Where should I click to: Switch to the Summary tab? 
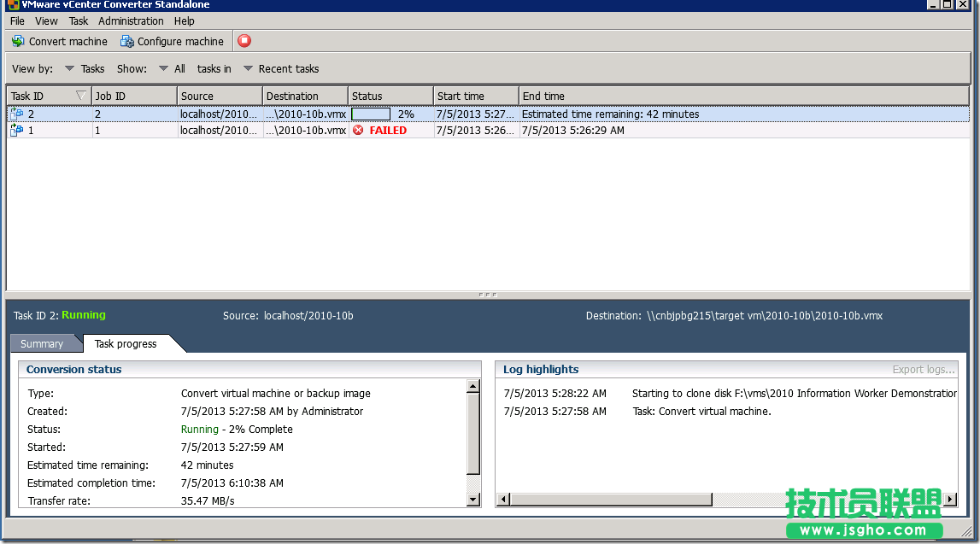tap(42, 343)
